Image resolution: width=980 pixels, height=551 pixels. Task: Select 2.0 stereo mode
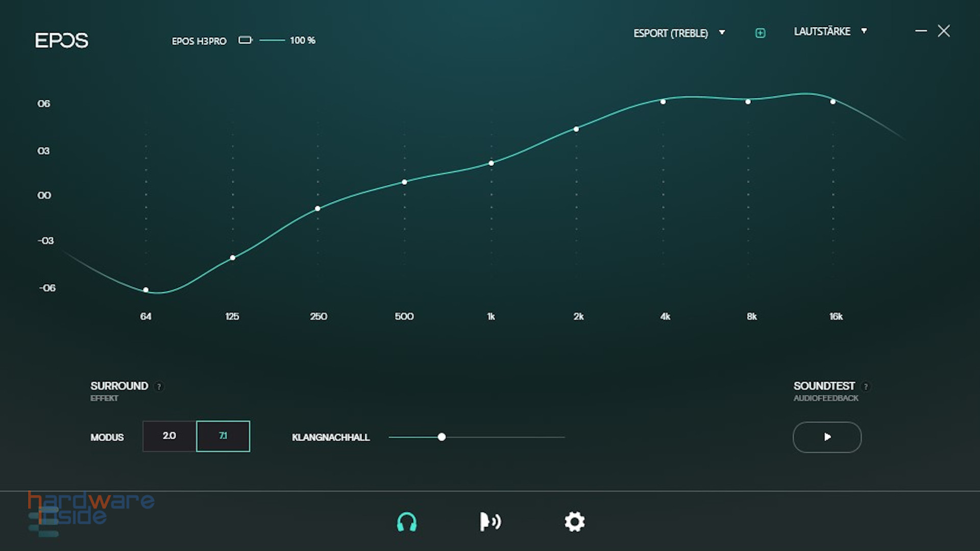pyautogui.click(x=169, y=436)
